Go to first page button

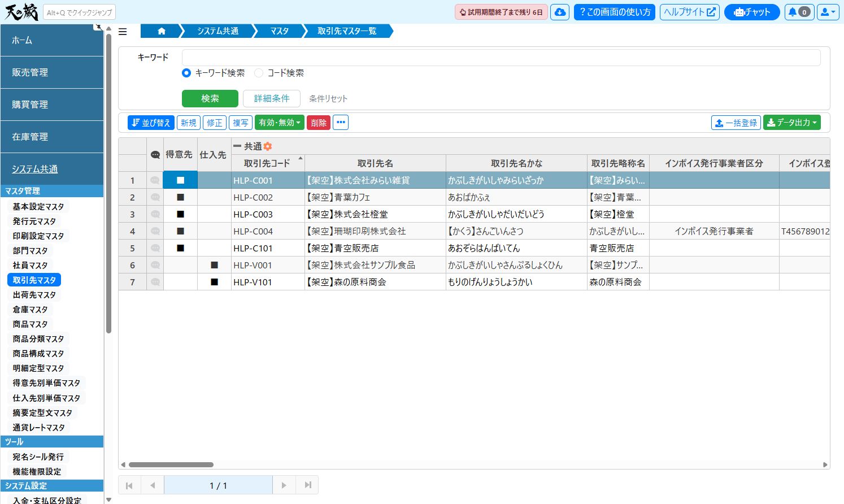coord(129,485)
